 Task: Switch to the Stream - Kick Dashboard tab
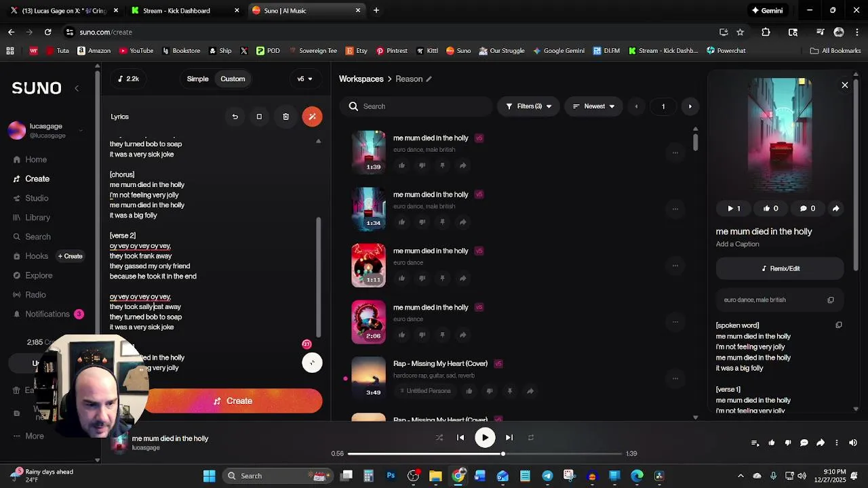pyautogui.click(x=185, y=10)
